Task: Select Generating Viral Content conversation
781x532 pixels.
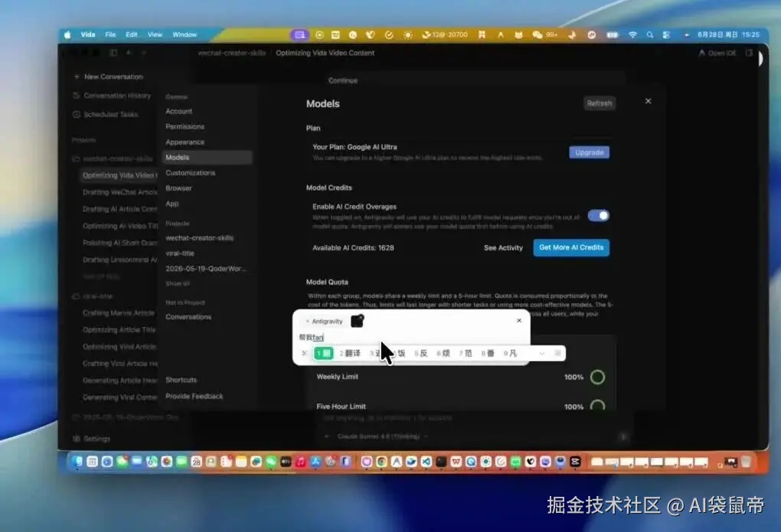Action: coord(119,397)
